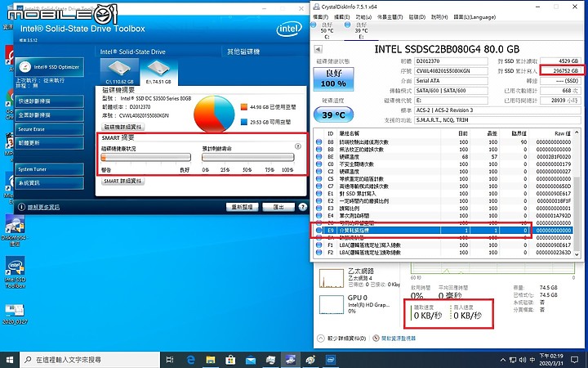
Task: Click the status circle of attribute F2 row
Action: [318, 253]
